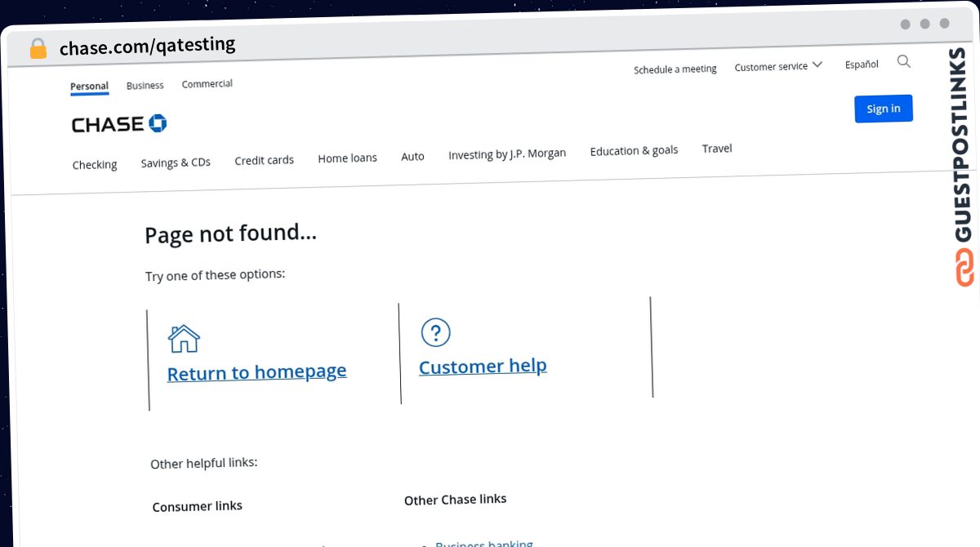The width and height of the screenshot is (980, 547).
Task: Click the Chase logo
Action: (119, 124)
